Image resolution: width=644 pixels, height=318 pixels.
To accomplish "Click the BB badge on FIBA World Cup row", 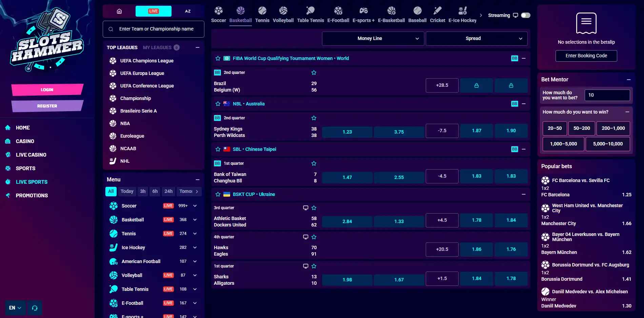I will 515,58.
